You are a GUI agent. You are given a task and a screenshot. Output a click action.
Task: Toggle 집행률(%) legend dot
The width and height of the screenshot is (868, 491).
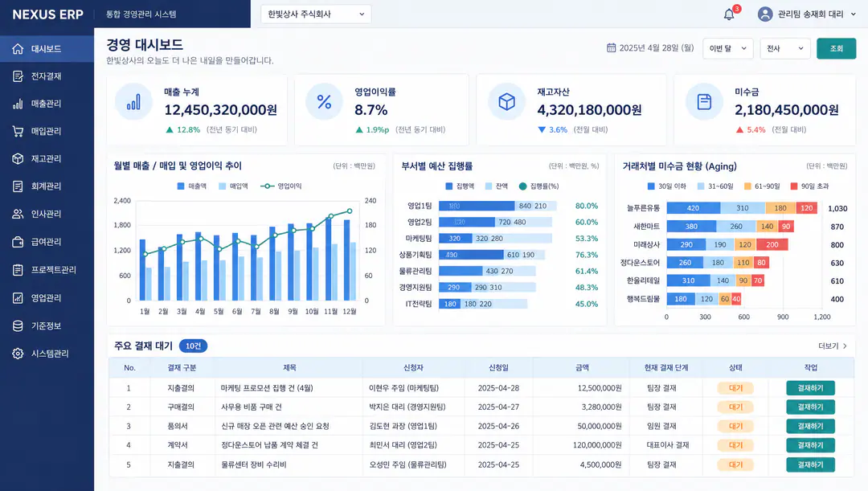point(522,186)
